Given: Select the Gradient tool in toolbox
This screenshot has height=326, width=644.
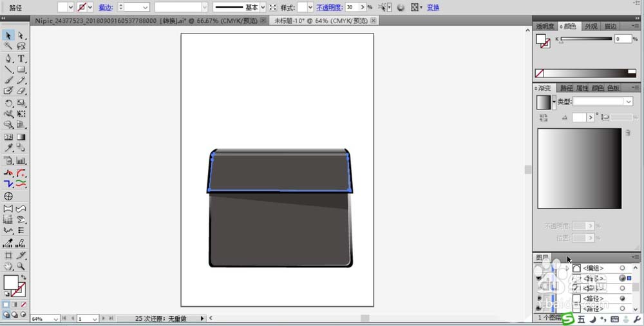Looking at the screenshot, I should pyautogui.click(x=21, y=137).
